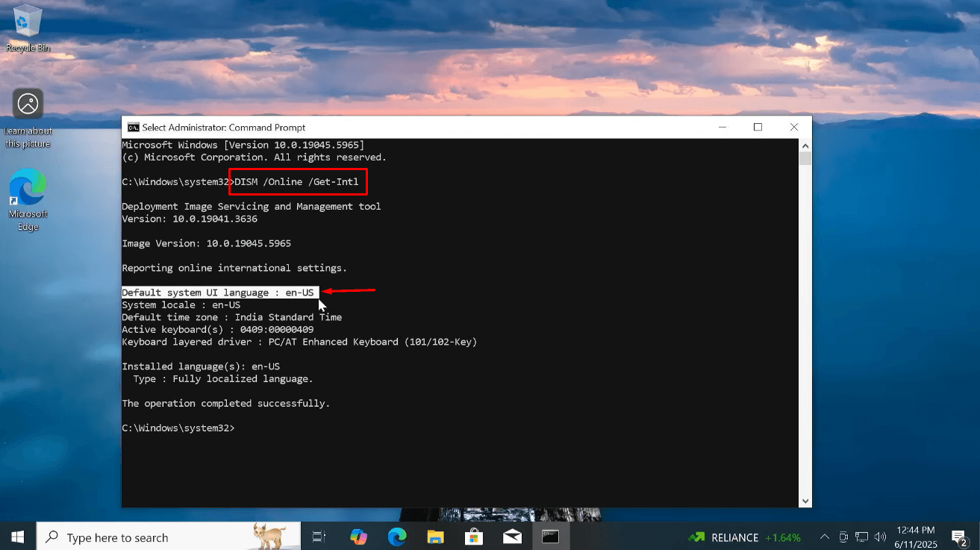Open 'Learn about this picture' on the desktop

[x=27, y=103]
